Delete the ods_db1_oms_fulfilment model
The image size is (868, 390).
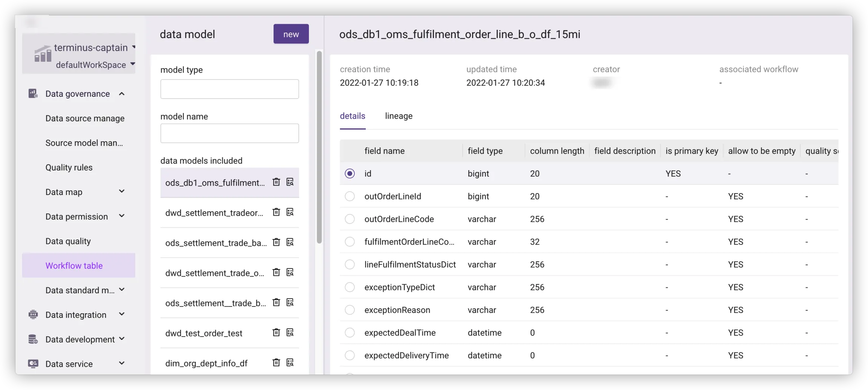(x=276, y=182)
